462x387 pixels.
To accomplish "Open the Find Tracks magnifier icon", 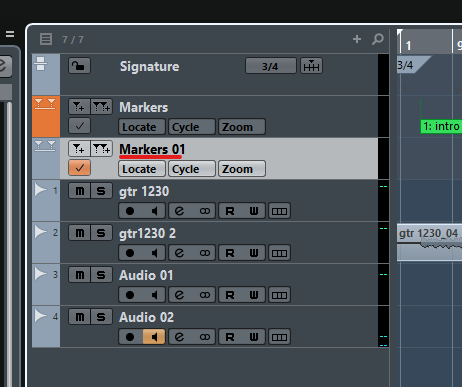I will 378,39.
